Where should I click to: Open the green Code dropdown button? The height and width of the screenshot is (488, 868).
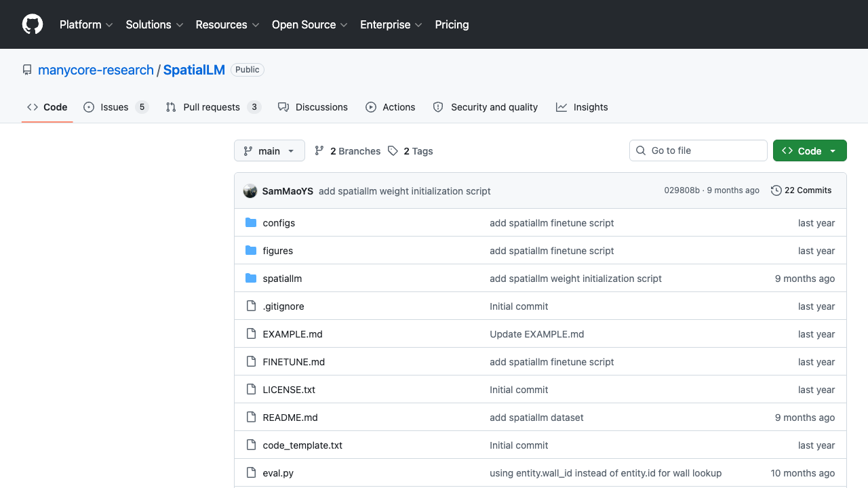[810, 151]
